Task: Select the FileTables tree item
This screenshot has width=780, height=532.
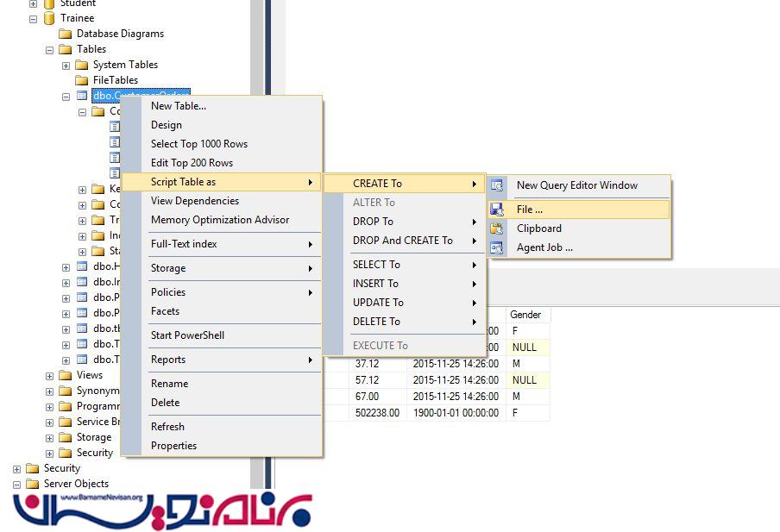Action: click(x=115, y=80)
